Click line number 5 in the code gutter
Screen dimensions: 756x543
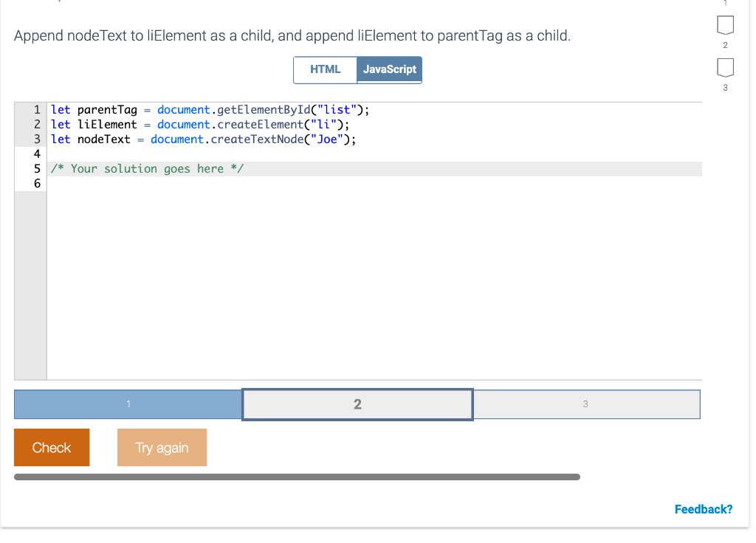coord(35,168)
